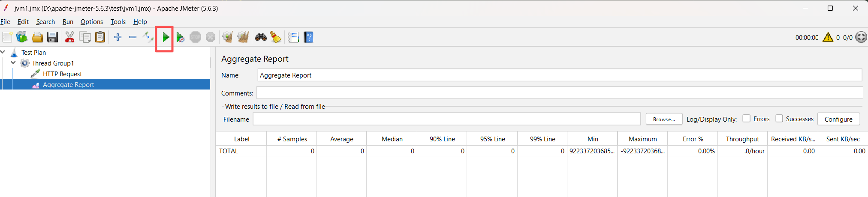Open the File menu
The height and width of the screenshot is (197, 868).
point(5,22)
